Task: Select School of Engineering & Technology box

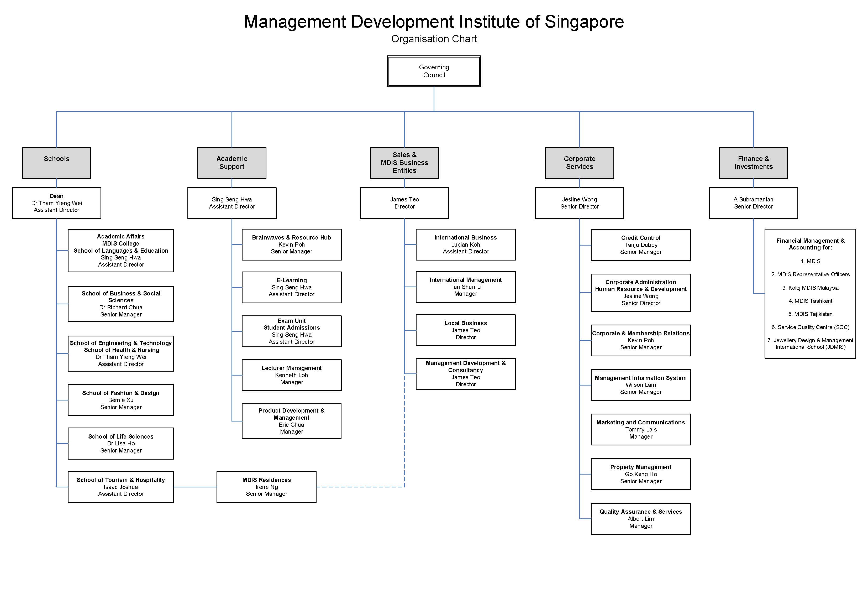Action: pos(121,353)
